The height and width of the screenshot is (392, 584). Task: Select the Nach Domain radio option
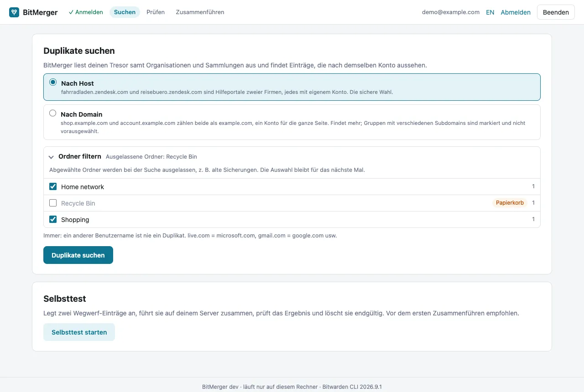click(x=53, y=113)
